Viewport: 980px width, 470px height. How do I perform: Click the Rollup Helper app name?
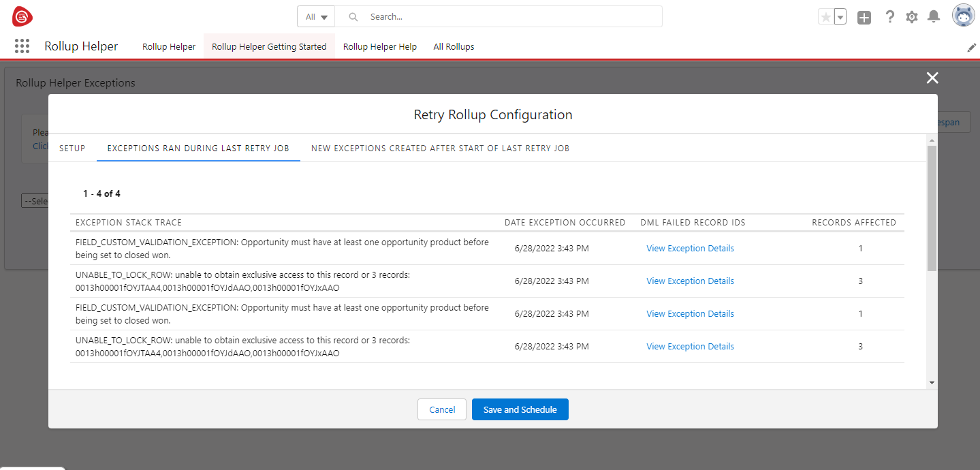click(81, 46)
